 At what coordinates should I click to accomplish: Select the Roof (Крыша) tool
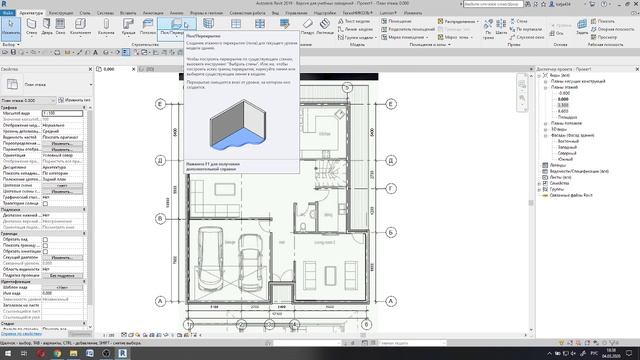(x=128, y=27)
